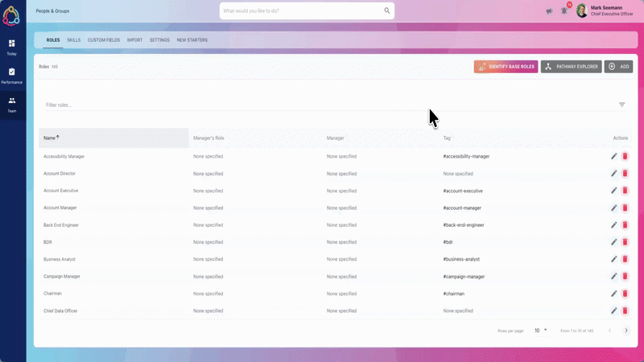This screenshot has height=362, width=644.
Task: Click the #account-executive tag
Action: point(463,191)
